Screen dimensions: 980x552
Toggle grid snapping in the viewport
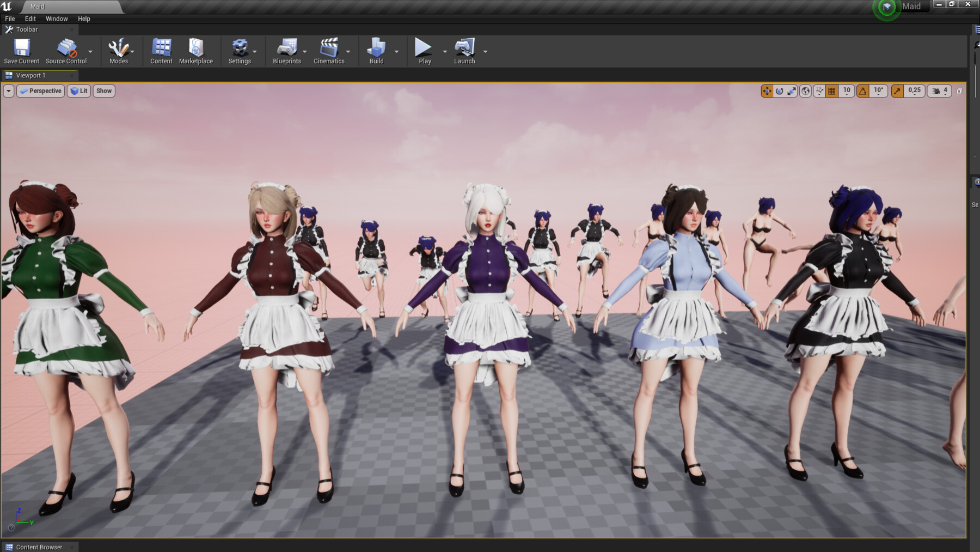tap(831, 91)
